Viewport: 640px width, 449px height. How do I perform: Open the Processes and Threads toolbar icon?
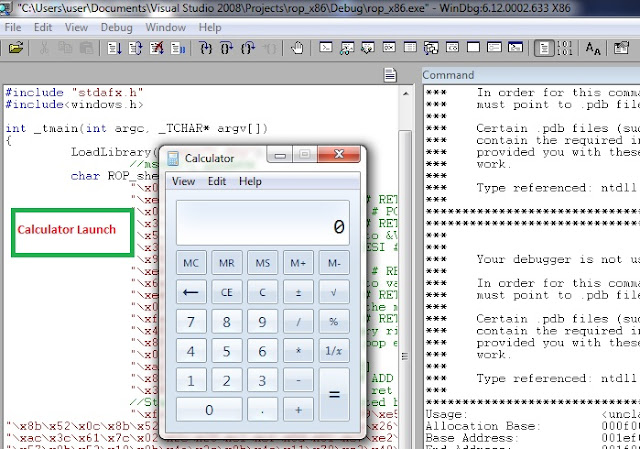[494, 48]
